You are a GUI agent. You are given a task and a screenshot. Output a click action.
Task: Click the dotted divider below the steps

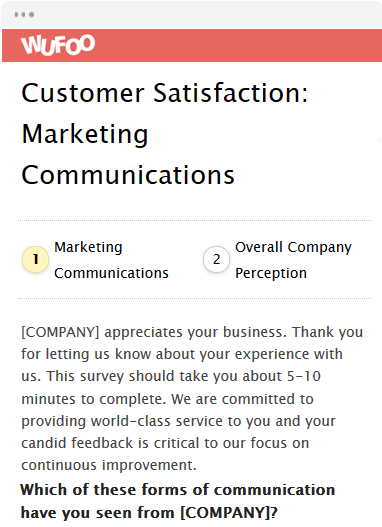[195, 298]
